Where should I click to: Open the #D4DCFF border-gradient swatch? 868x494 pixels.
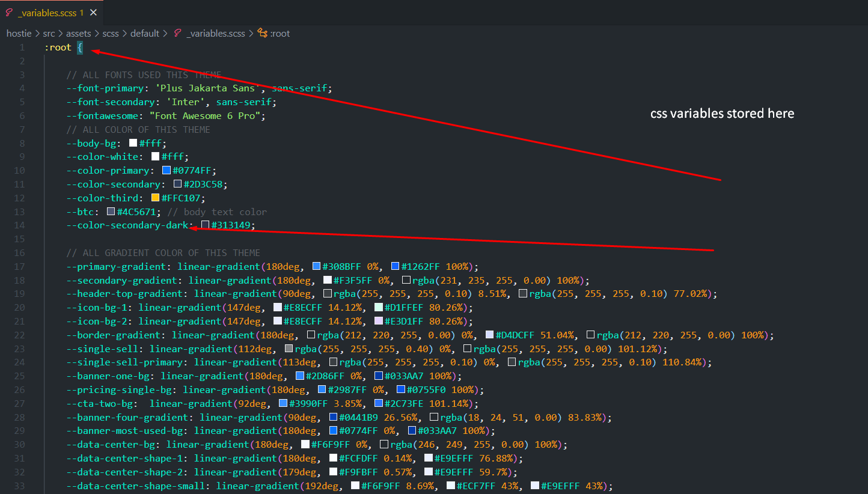click(489, 335)
